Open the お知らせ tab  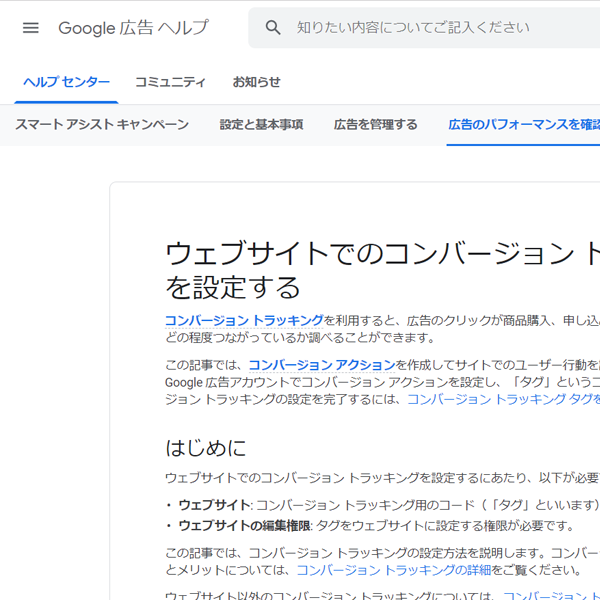[256, 82]
